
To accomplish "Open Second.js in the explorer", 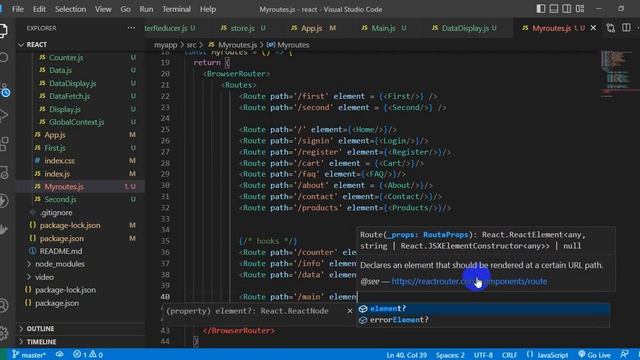I will (80, 200).
